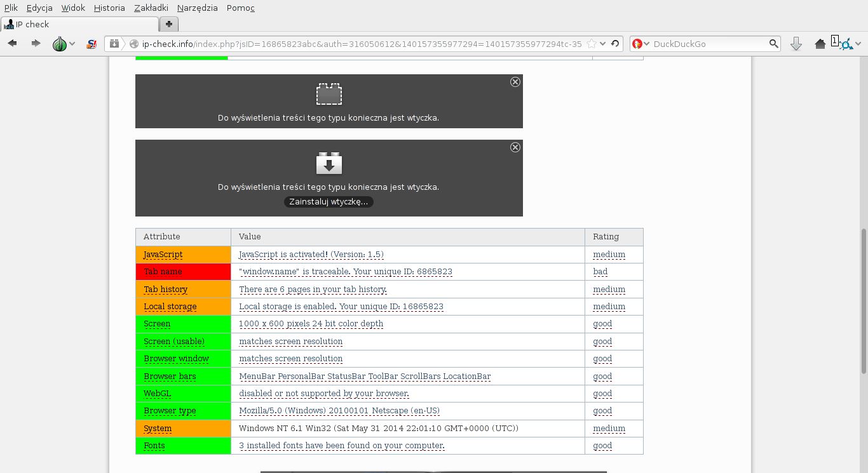Open the dropdown next to the extension icon
The width and height of the screenshot is (868, 473).
tap(858, 44)
